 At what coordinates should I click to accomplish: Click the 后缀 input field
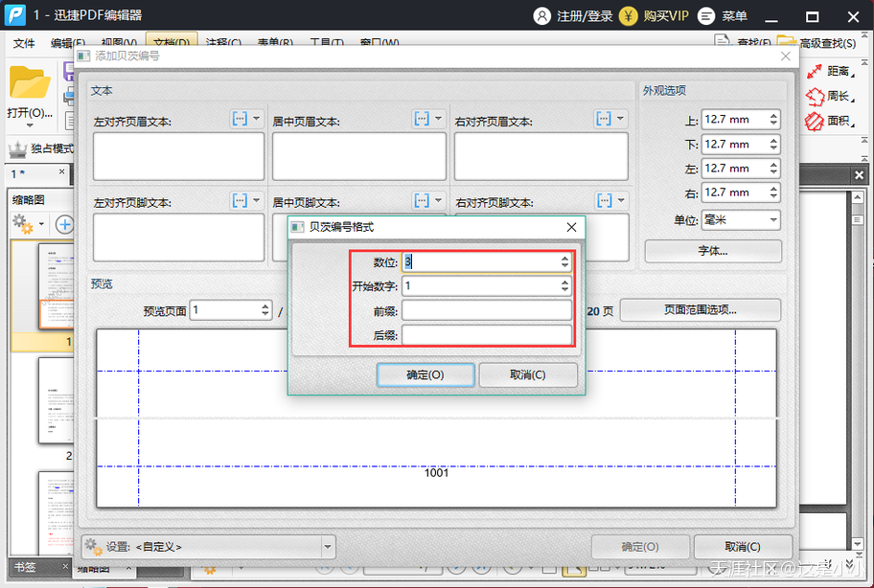pos(487,335)
